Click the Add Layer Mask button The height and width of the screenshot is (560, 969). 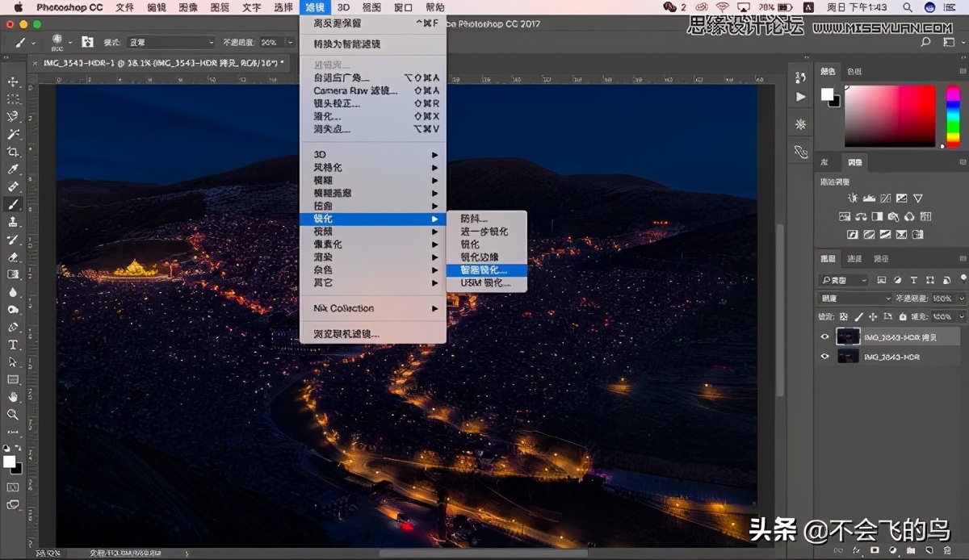[x=875, y=550]
